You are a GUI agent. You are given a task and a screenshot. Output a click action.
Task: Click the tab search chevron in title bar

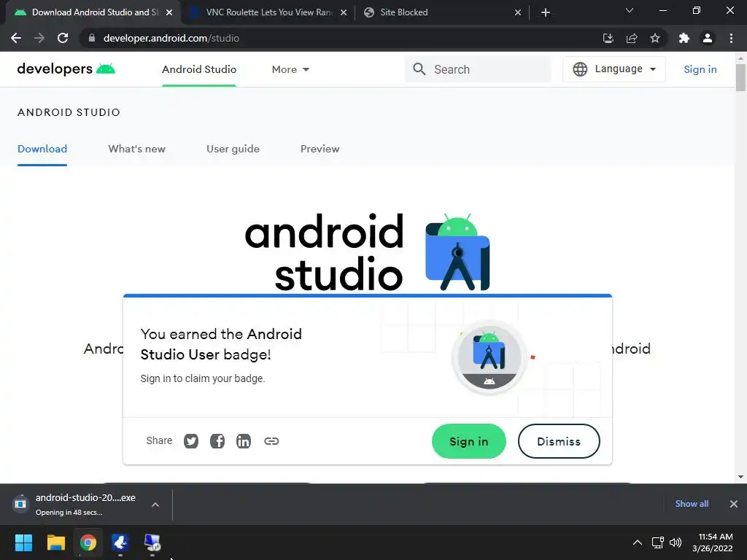(x=630, y=10)
